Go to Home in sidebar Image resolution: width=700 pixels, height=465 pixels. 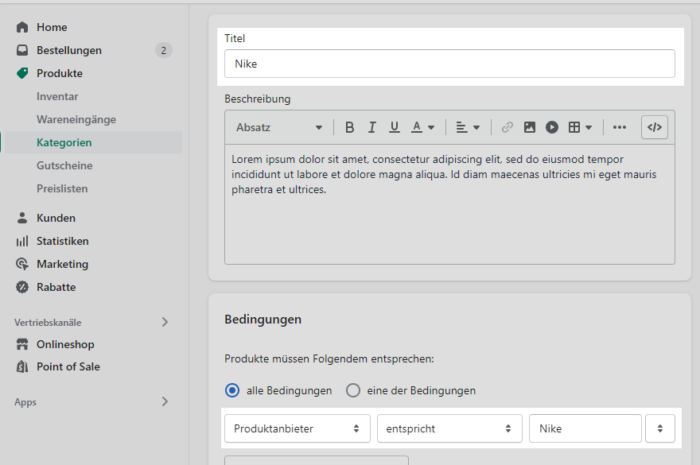(52, 27)
